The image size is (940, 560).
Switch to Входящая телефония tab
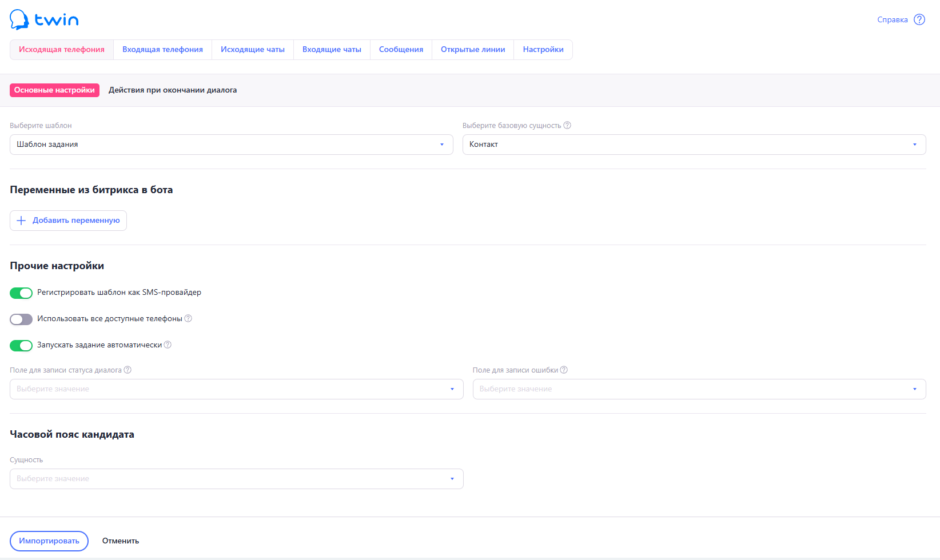point(162,50)
